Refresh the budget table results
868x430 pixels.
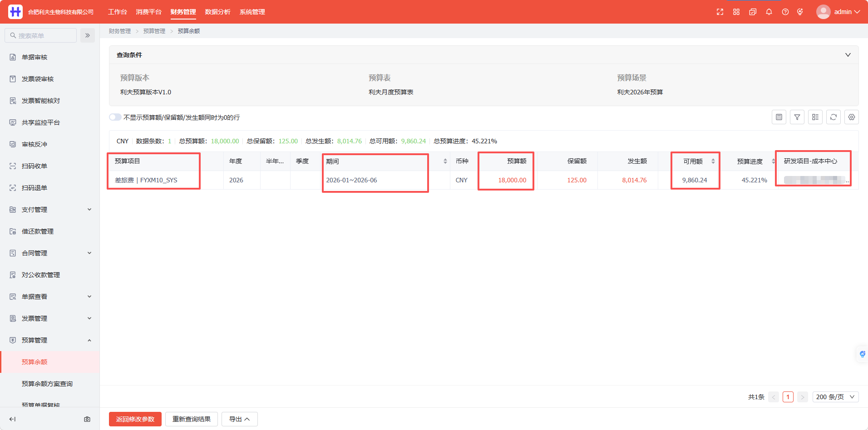click(833, 117)
